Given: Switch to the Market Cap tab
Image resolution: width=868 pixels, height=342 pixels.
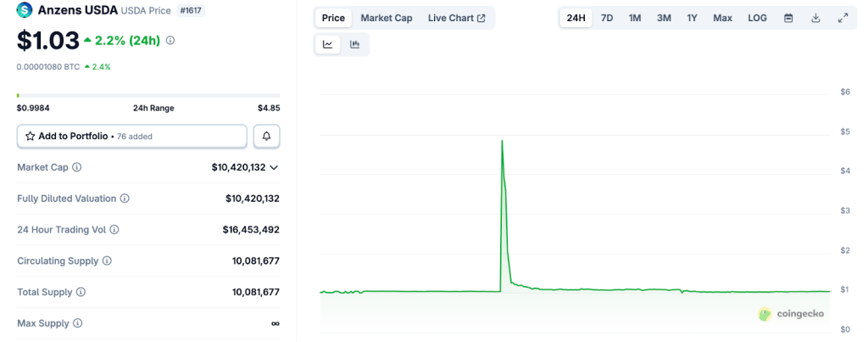Looking at the screenshot, I should (387, 18).
